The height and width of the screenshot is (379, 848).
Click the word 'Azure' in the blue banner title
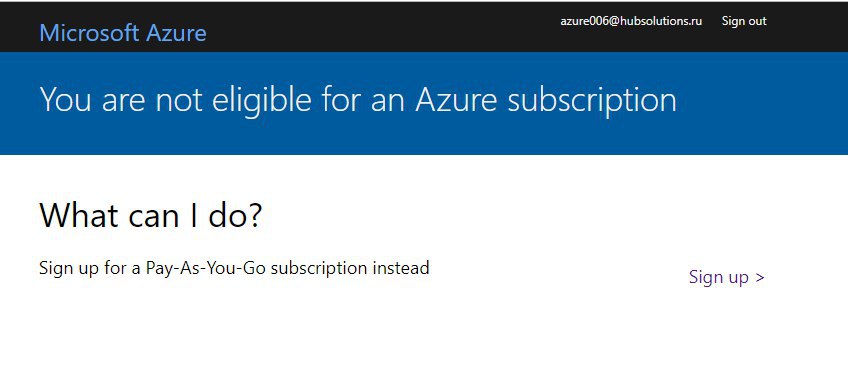coord(456,100)
